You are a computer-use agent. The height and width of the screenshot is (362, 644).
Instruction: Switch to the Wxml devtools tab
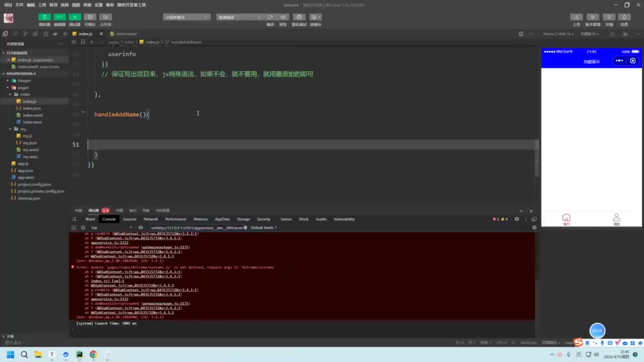click(90, 219)
